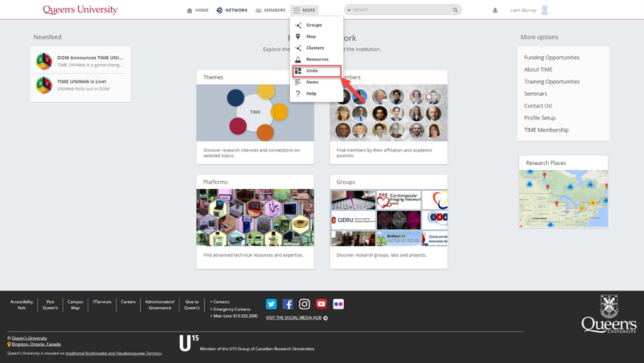644x363 pixels.
Task: Click the Instagram icon in footer
Action: [305, 304]
